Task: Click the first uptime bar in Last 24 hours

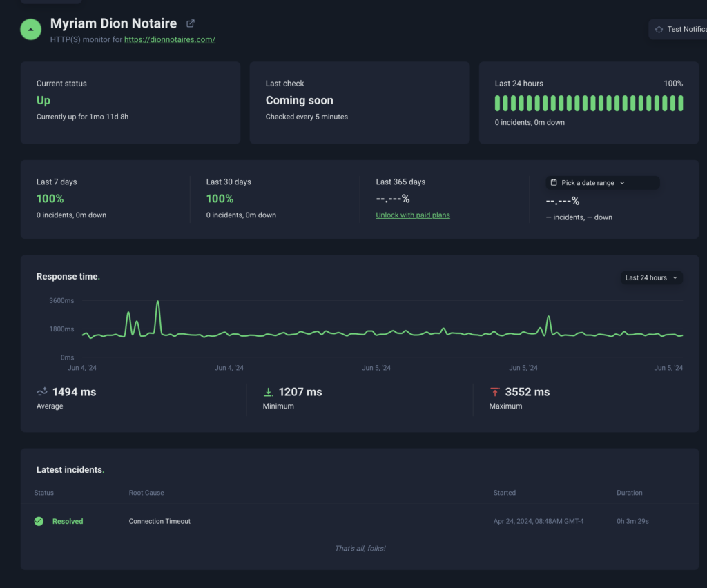Action: 497,104
